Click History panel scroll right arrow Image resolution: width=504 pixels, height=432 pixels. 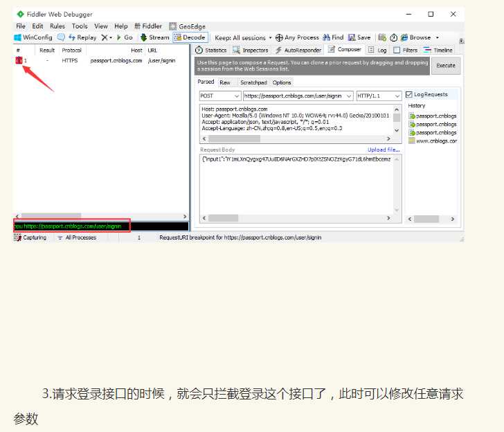[x=453, y=219]
